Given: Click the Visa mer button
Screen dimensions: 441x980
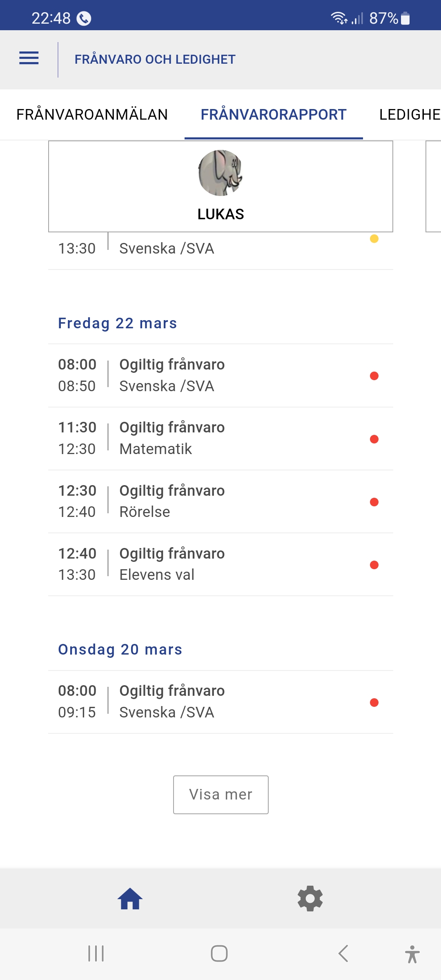Looking at the screenshot, I should tap(220, 795).
